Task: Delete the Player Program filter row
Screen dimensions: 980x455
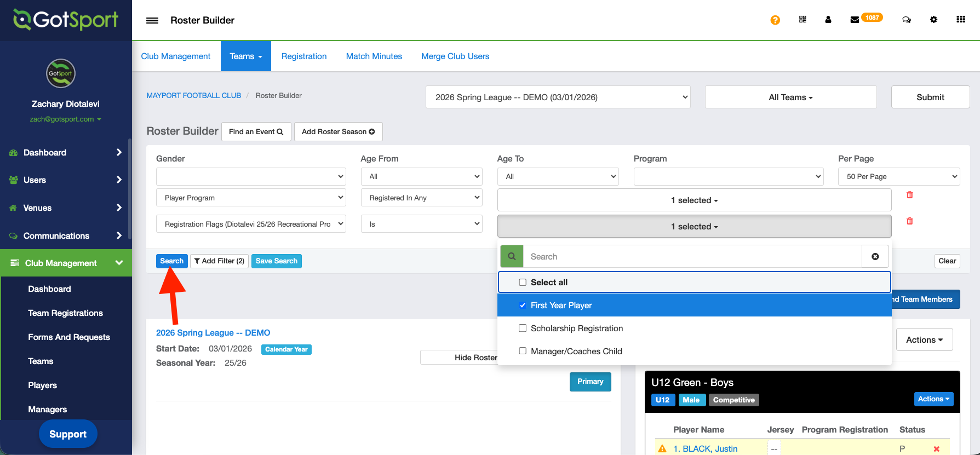Action: [x=909, y=195]
